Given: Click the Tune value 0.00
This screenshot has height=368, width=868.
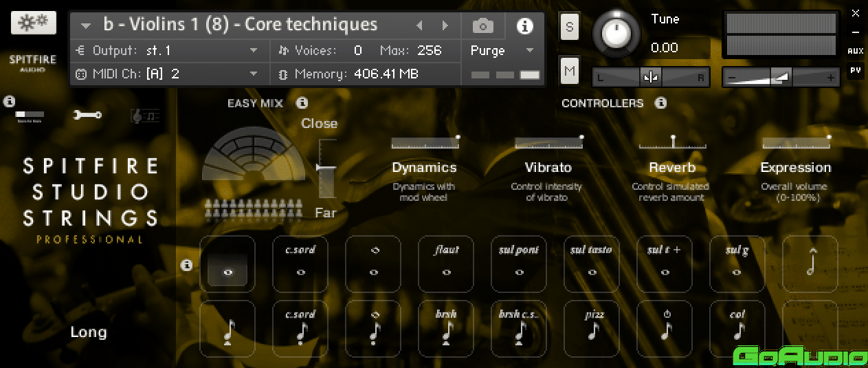Looking at the screenshot, I should (665, 47).
